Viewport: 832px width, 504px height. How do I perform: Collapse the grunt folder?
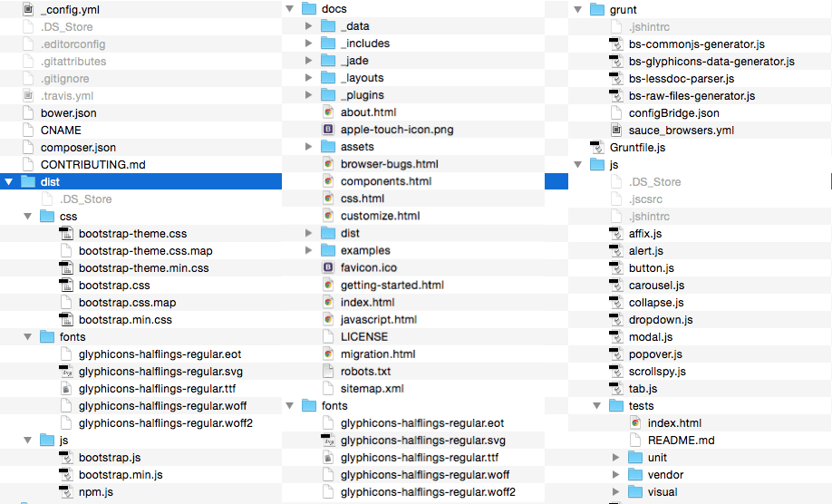click(578, 10)
